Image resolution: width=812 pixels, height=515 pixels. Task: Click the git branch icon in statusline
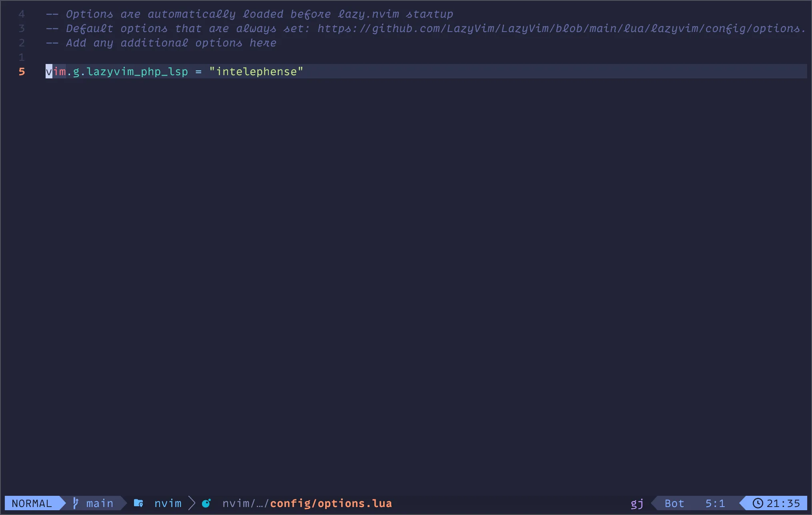[76, 503]
